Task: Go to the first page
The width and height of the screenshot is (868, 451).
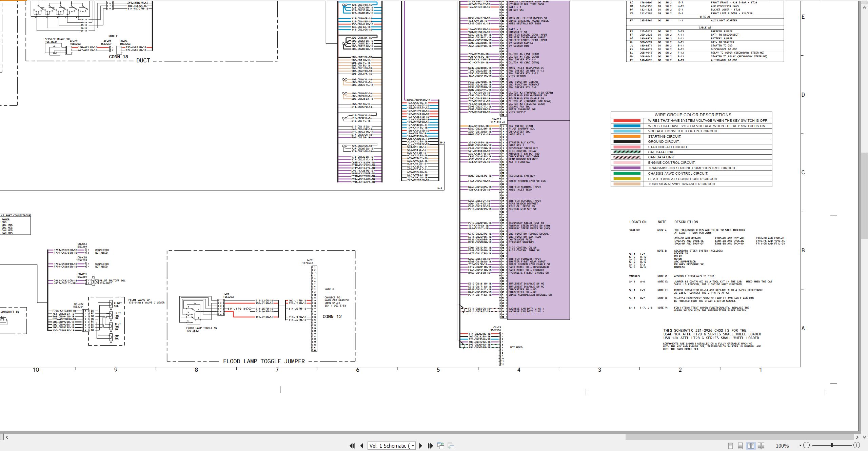Action: pos(352,446)
